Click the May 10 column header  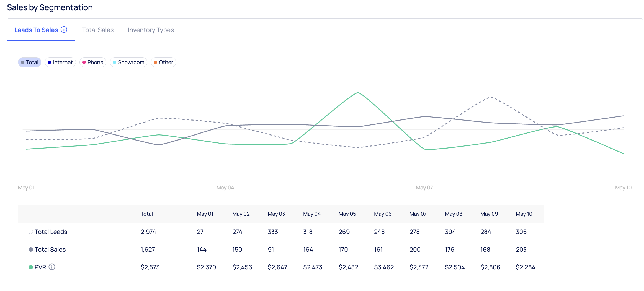coord(524,214)
